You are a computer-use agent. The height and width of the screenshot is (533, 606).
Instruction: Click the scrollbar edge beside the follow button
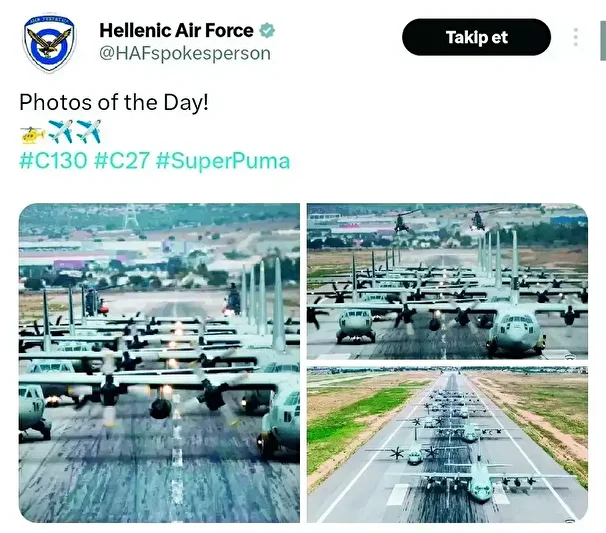(603, 41)
